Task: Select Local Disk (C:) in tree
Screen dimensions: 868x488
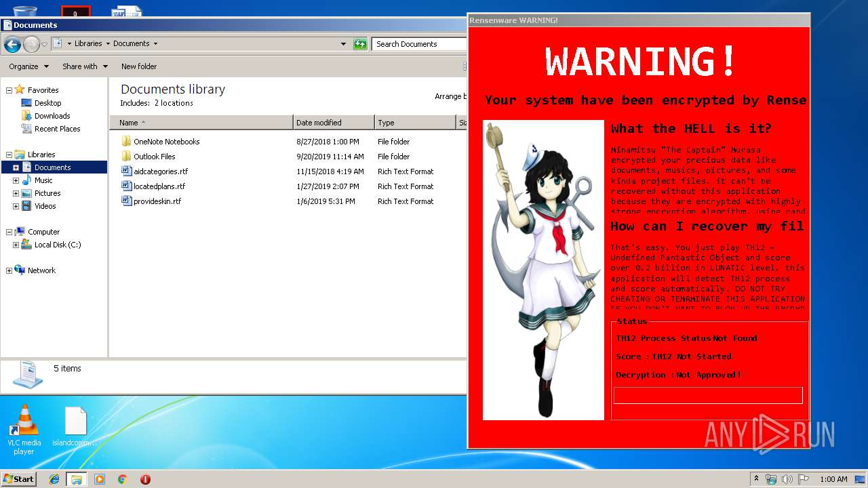Action: point(58,245)
